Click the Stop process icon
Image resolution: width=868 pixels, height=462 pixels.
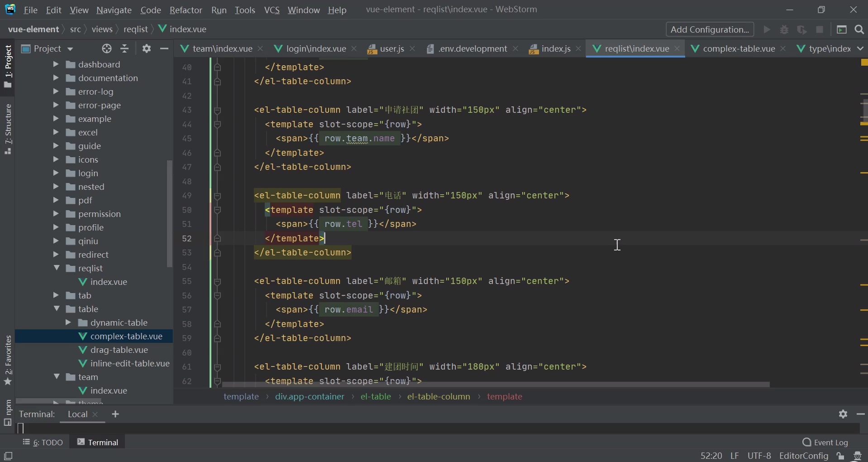[820, 29]
